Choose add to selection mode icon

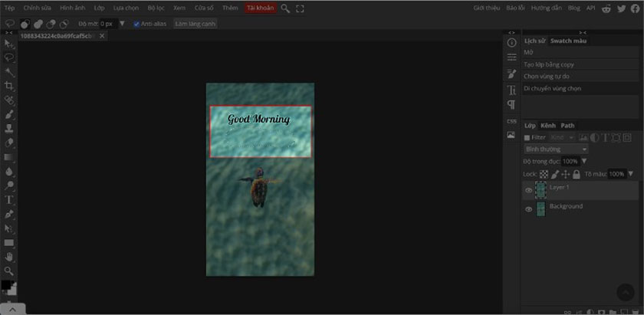(38, 25)
